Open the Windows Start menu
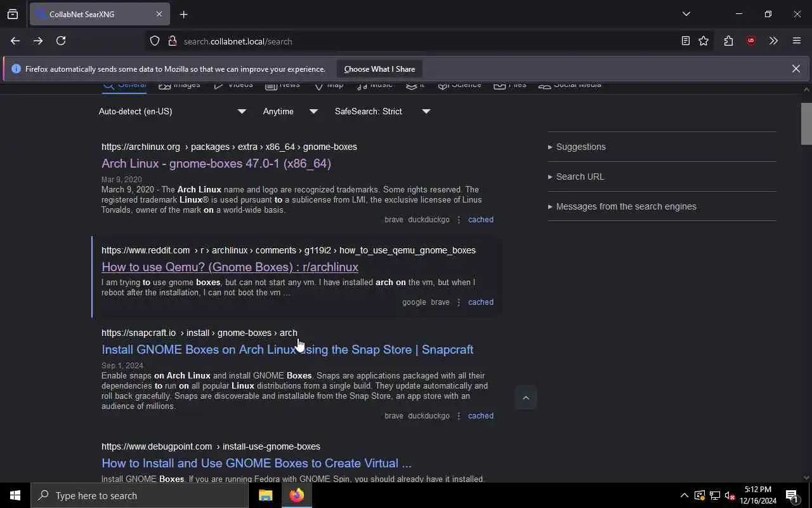The image size is (812, 508). [15, 495]
